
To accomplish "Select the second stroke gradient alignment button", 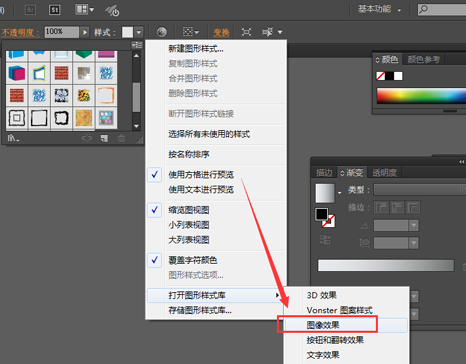I will coord(397,207).
